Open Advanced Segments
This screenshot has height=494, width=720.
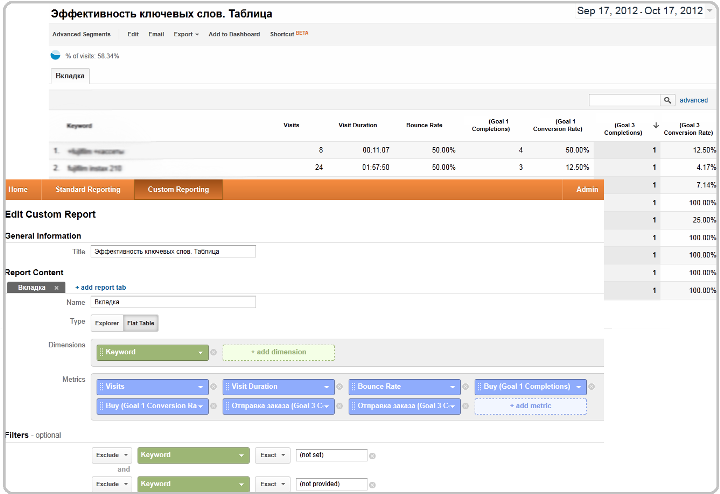[81, 34]
